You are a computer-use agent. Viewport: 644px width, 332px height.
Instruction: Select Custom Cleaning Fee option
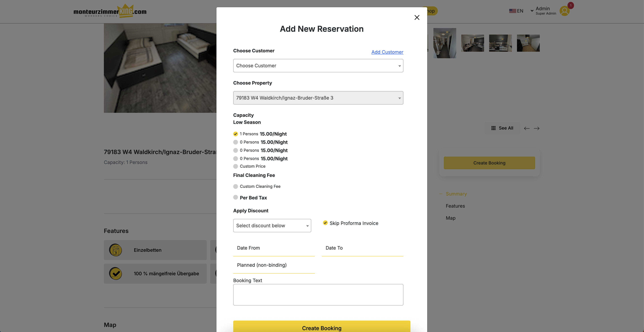235,186
